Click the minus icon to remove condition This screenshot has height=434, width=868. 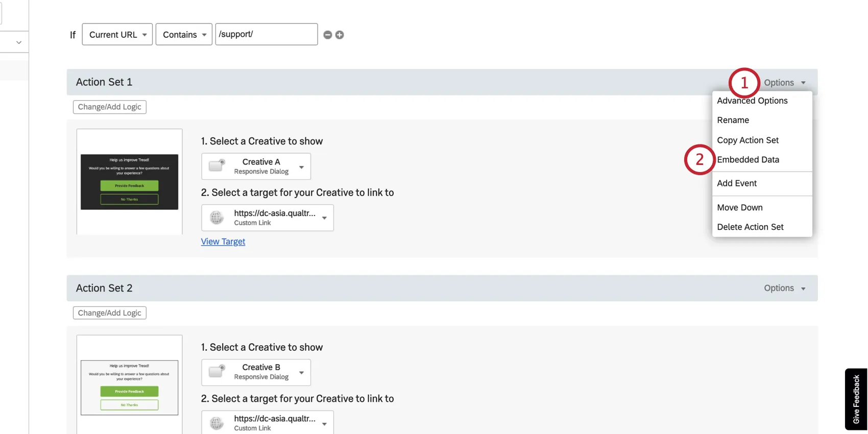click(x=328, y=35)
